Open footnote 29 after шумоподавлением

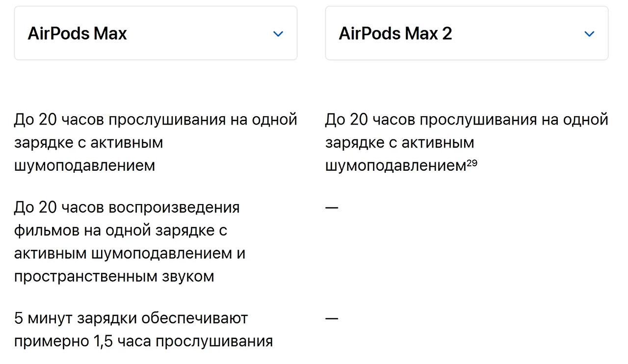[x=472, y=163]
